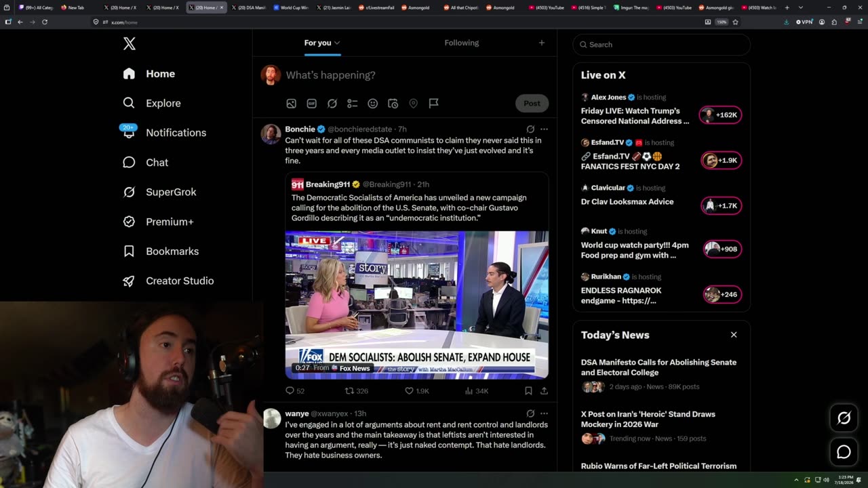The image size is (868, 488).
Task: Toggle the browser VPN button
Action: [x=804, y=22]
